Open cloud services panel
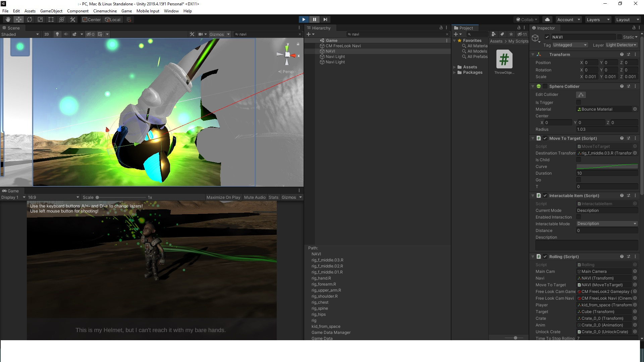 coord(547,19)
